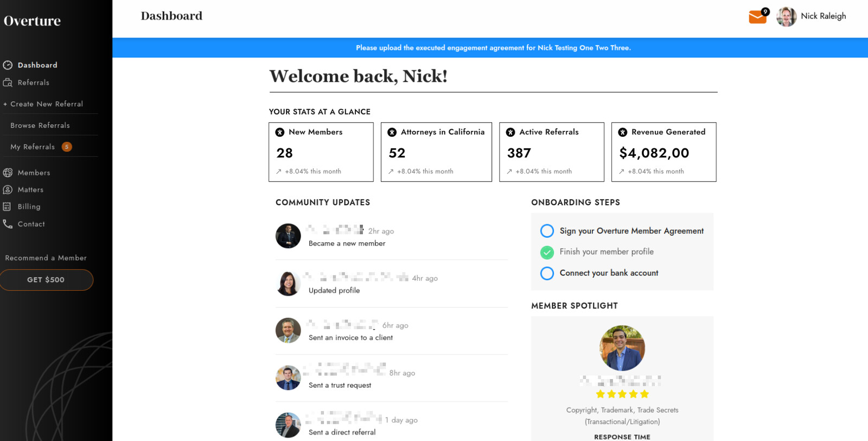Click the Updated profile update text
The image size is (868, 441).
[x=334, y=291]
